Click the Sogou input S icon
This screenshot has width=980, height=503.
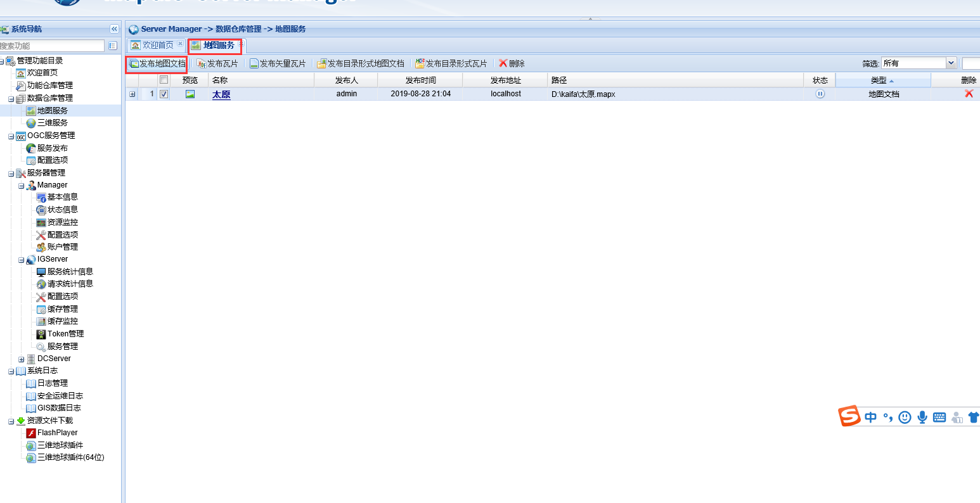849,416
